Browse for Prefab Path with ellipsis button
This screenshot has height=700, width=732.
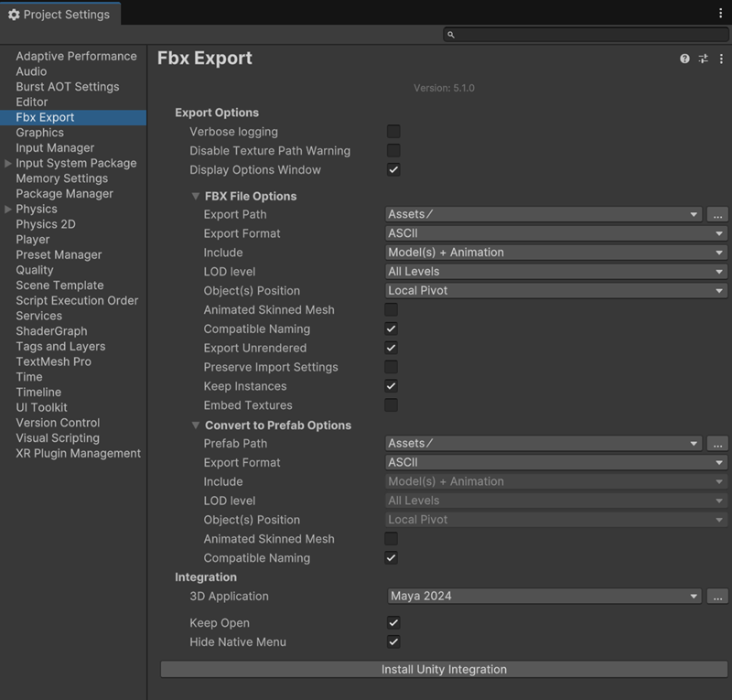(717, 443)
